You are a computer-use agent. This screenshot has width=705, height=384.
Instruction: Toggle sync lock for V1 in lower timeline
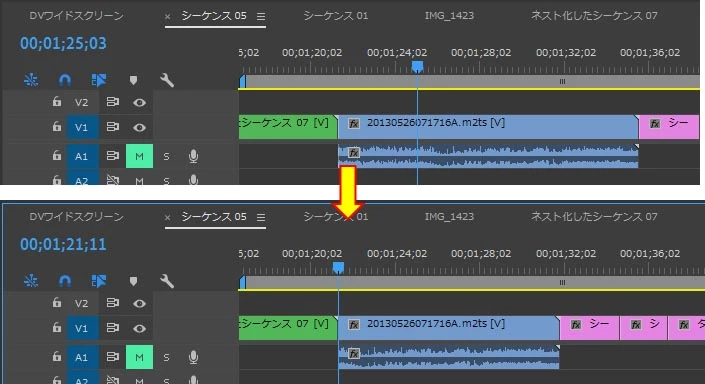pos(112,328)
